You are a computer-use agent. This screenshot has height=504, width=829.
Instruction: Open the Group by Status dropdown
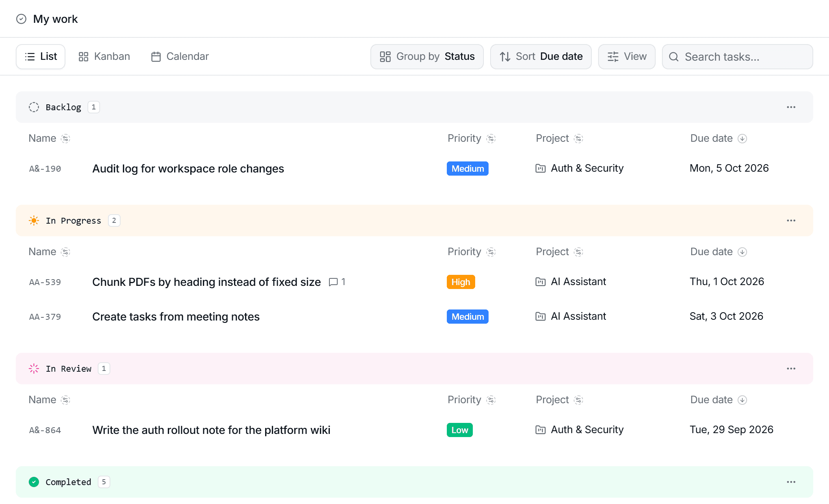tap(427, 57)
